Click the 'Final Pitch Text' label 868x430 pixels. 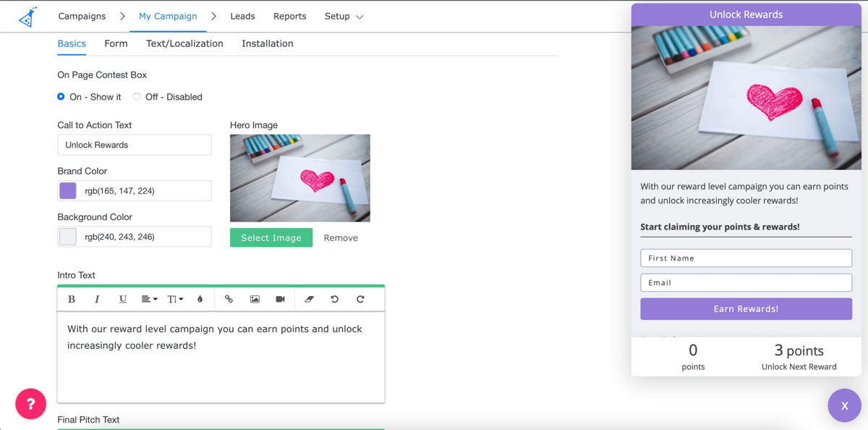[88, 420]
